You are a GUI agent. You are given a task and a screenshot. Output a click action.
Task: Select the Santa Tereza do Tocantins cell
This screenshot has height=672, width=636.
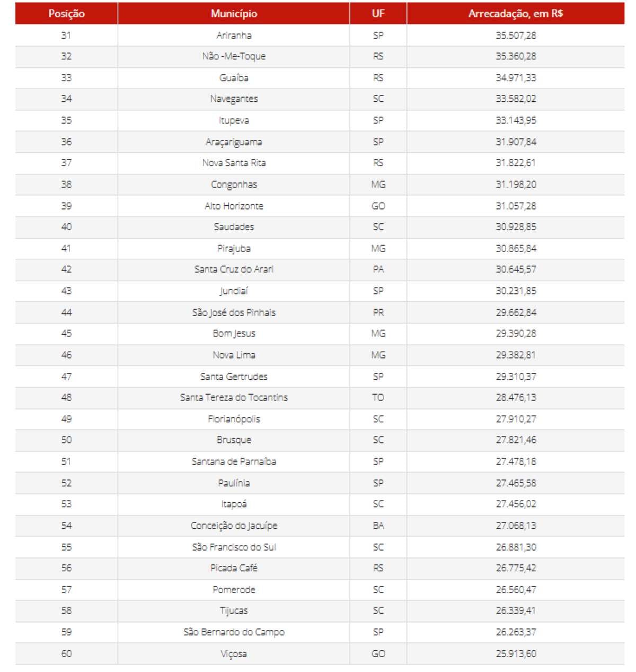click(234, 397)
